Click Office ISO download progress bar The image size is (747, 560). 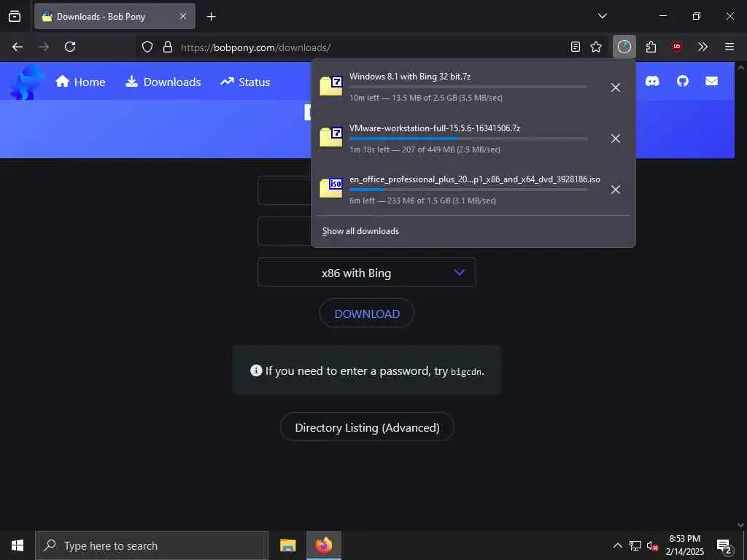[x=468, y=190]
